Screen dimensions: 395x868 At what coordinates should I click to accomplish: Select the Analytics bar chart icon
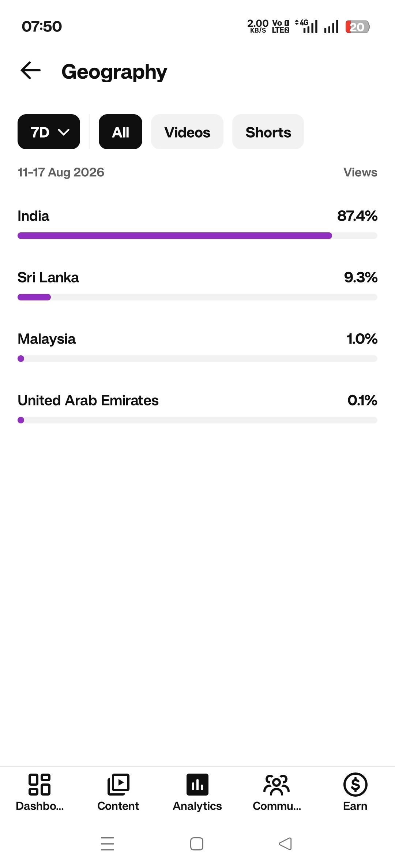pos(197,785)
